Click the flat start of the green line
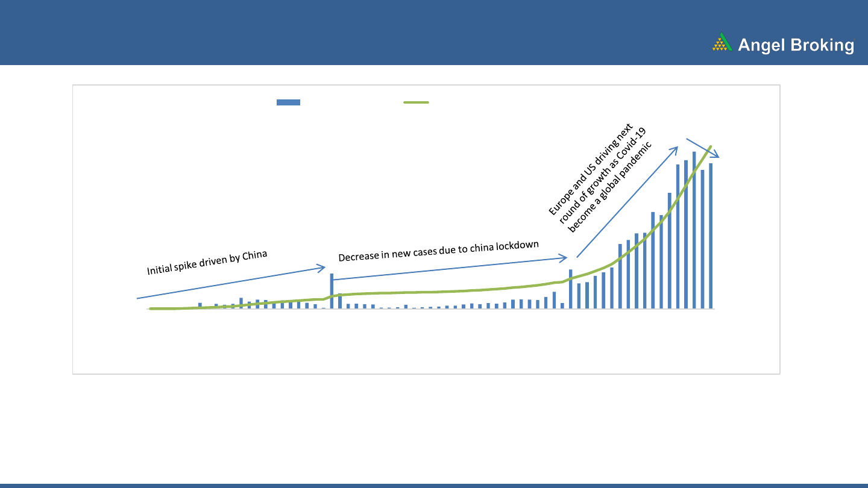 pyautogui.click(x=163, y=308)
